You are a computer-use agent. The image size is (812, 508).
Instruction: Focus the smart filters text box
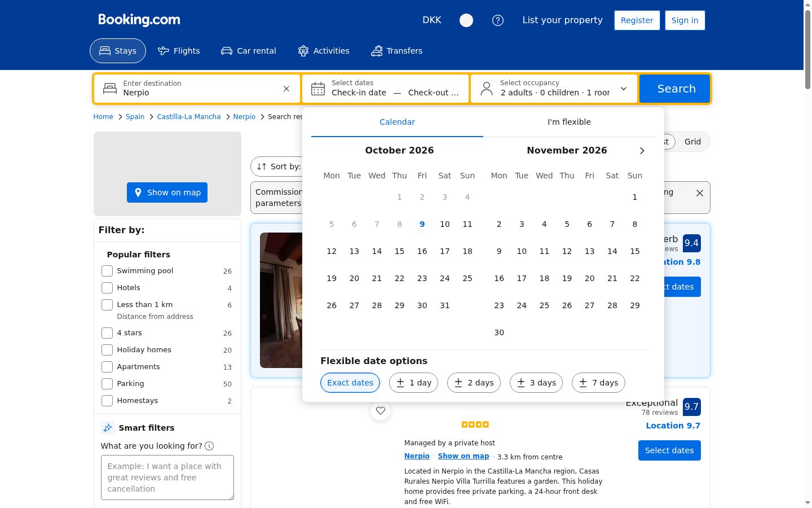pos(167,478)
